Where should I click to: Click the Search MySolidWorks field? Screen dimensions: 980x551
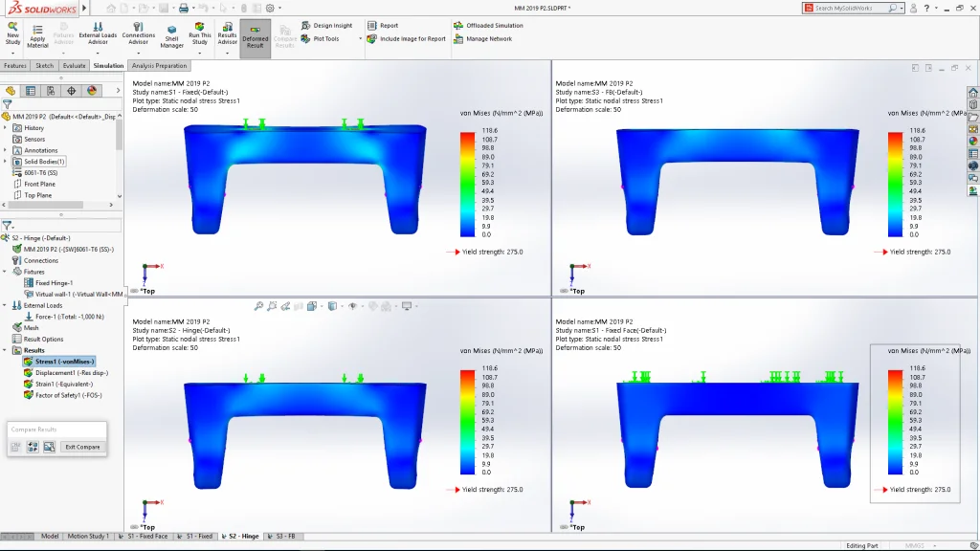coord(850,8)
